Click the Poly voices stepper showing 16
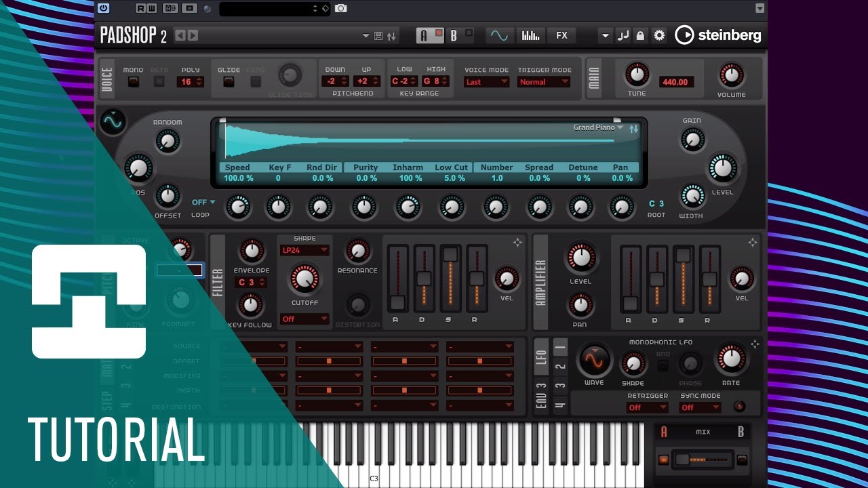This screenshot has width=868, height=488. coord(191,82)
